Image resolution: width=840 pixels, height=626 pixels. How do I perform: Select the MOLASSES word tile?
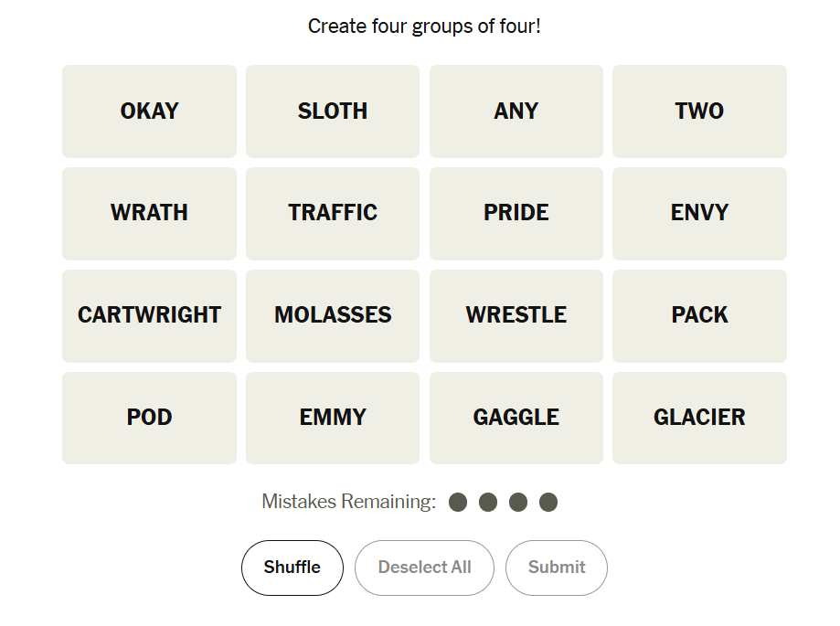click(x=333, y=315)
